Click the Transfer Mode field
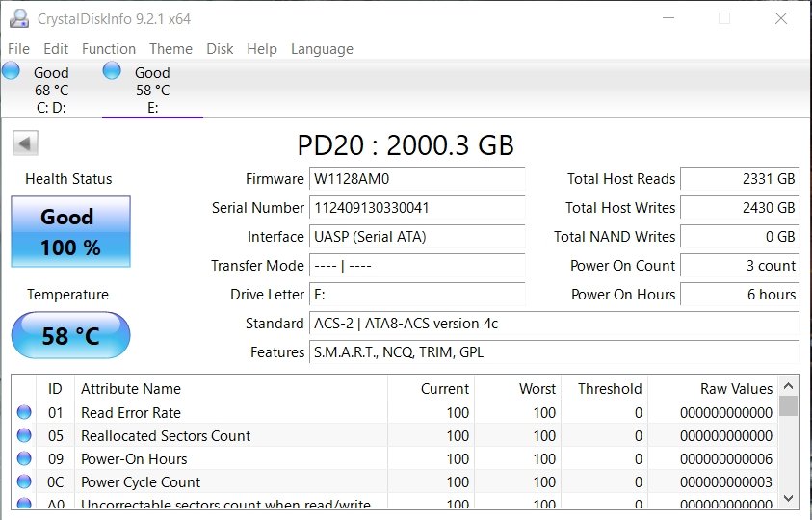812x520 pixels. pos(417,266)
